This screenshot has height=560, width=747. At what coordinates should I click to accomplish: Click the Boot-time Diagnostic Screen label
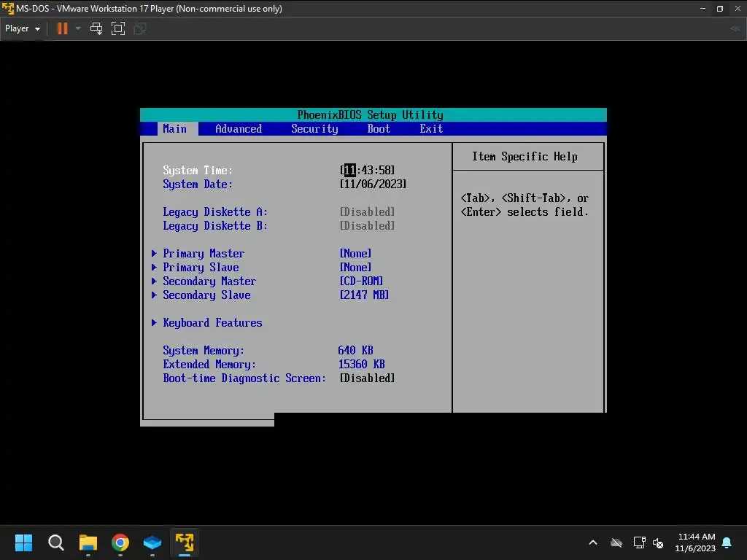coord(244,378)
